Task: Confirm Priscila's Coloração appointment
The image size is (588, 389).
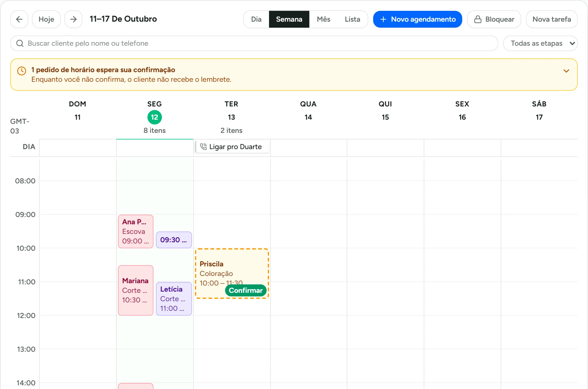Action: coord(246,290)
